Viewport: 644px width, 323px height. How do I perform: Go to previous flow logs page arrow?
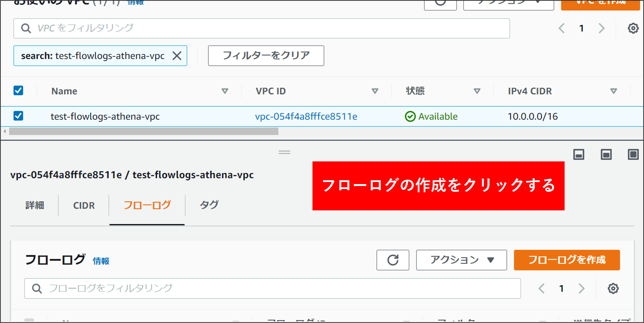point(542,289)
